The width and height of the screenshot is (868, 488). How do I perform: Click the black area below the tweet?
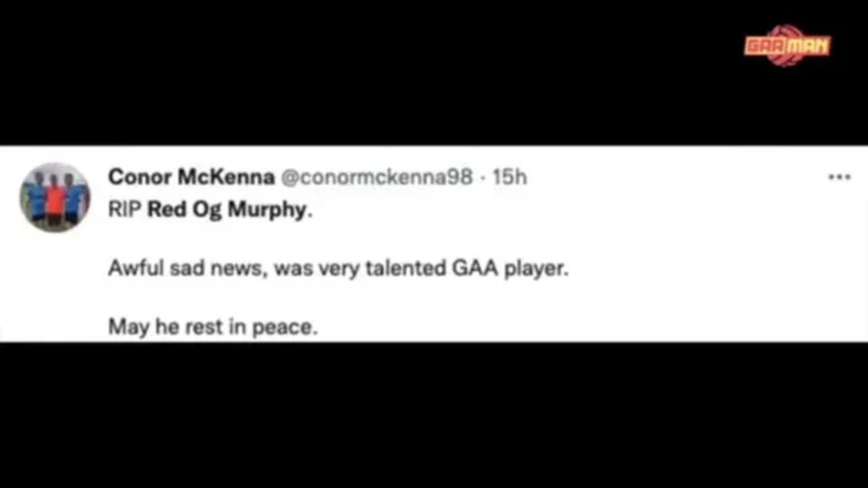click(434, 413)
